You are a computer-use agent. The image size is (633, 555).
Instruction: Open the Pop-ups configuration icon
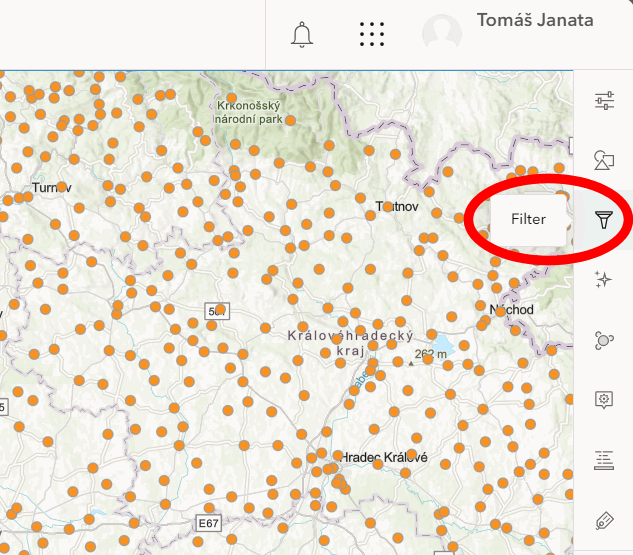tap(604, 399)
